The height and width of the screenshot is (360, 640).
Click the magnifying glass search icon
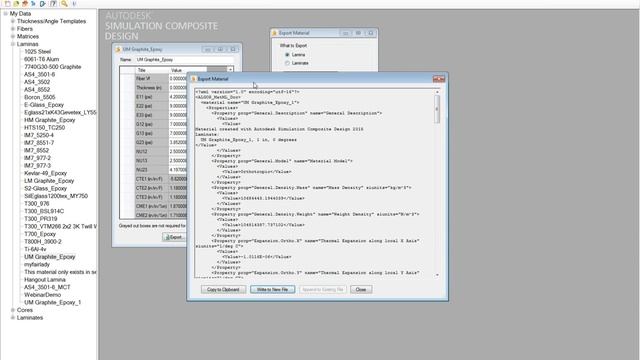64,4
